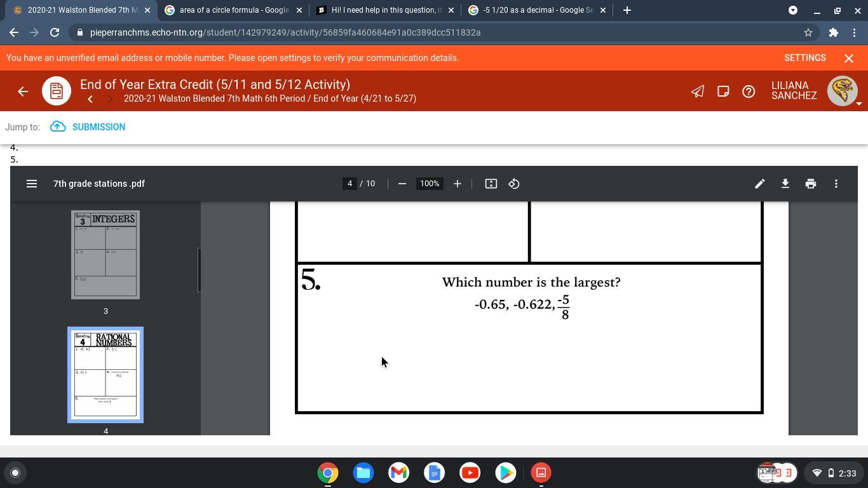Select page 3 Integers thumbnail
The width and height of the screenshot is (868, 488).
(x=105, y=255)
